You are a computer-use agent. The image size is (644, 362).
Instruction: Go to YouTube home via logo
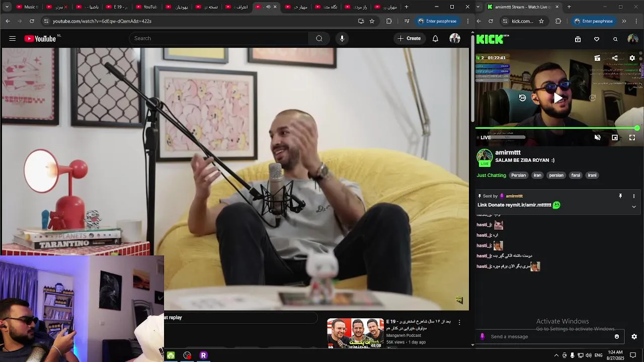40,39
